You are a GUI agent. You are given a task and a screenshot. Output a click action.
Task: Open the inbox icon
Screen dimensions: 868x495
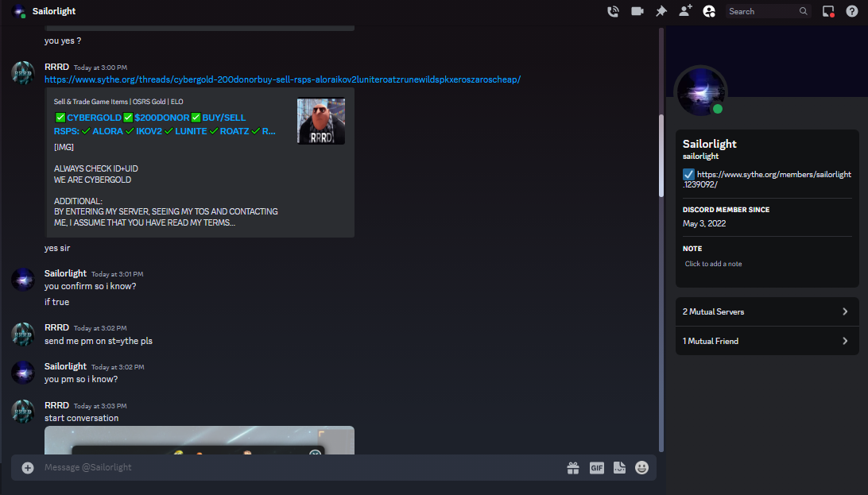tap(828, 11)
